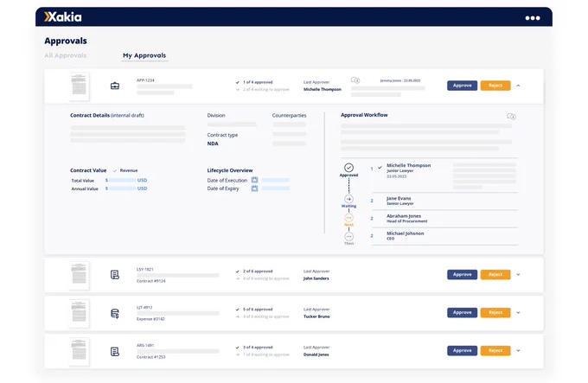Click last approver name John Sanders
Viewport: 588px width, 383px height.
[316, 278]
